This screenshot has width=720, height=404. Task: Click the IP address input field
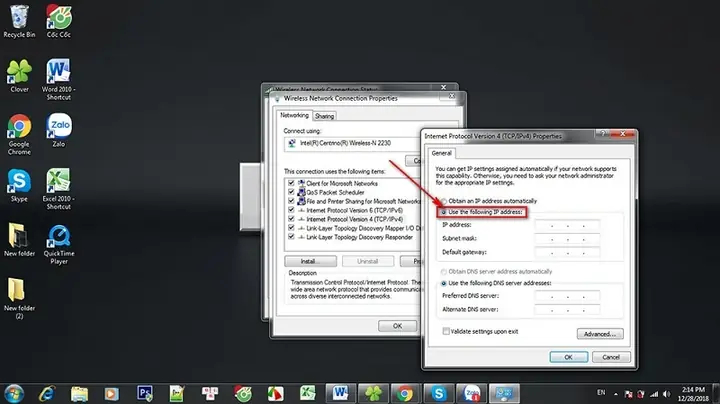(x=567, y=225)
